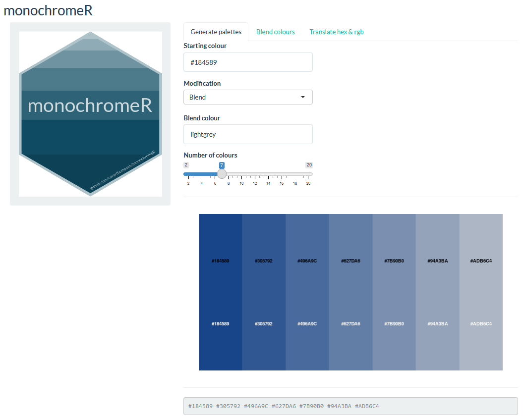Select the Generate palettes tab
This screenshot has height=420, width=523.
[216, 32]
